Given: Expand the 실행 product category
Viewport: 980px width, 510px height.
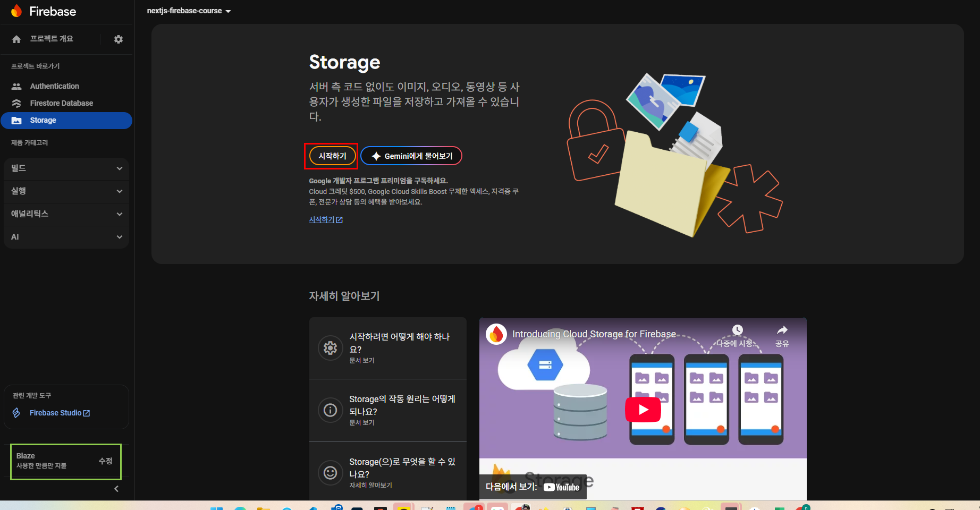Looking at the screenshot, I should point(66,191).
